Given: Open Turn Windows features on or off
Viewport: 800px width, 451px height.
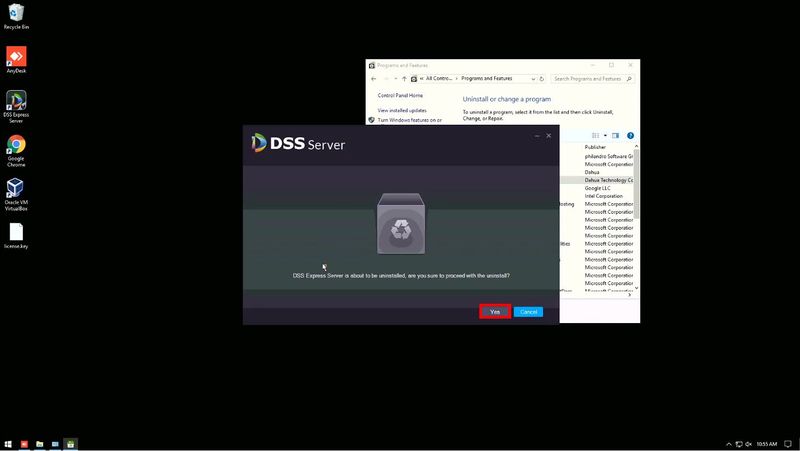Looking at the screenshot, I should pos(410,120).
